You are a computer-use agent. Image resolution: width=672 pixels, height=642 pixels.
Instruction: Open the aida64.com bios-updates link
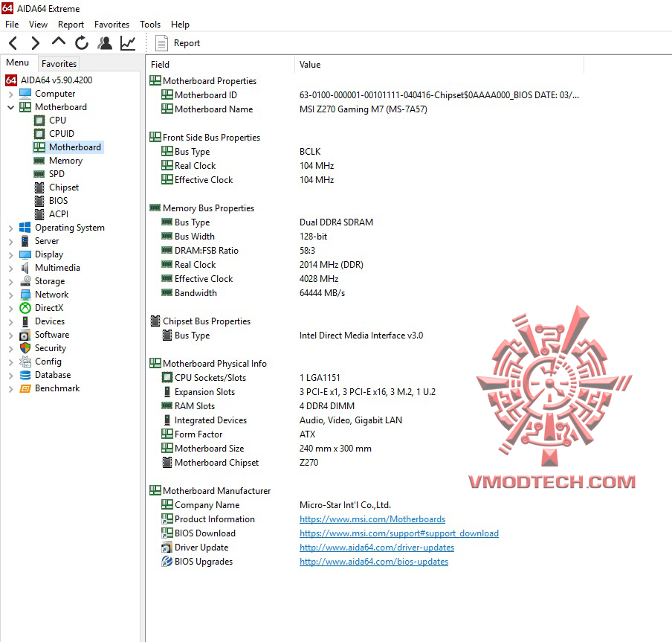pos(374,562)
